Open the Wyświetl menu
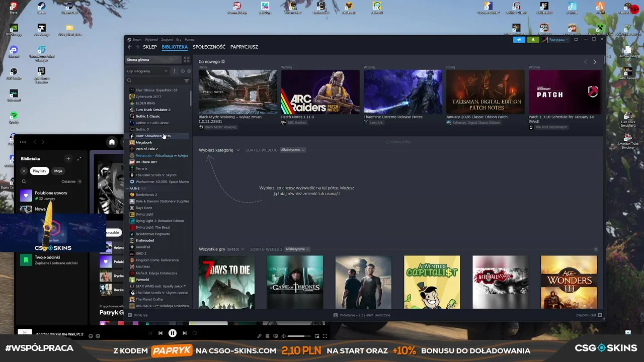Viewport: 644px width, 362px height. 151,40
